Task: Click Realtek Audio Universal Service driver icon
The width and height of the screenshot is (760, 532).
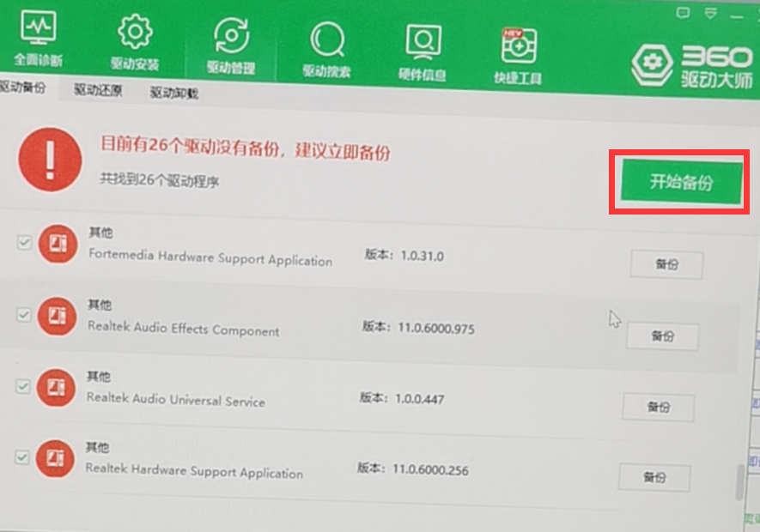Action: (x=56, y=388)
